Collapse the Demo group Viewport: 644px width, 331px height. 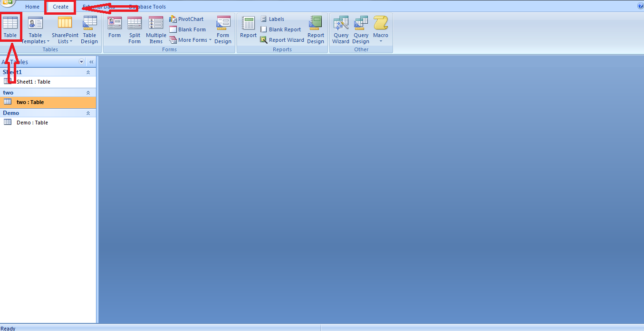tap(88, 113)
